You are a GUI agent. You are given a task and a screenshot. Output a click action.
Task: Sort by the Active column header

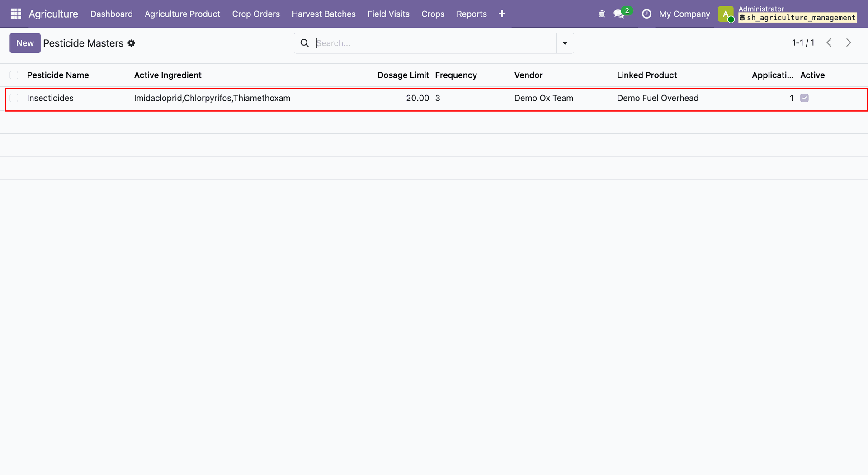[812, 75]
